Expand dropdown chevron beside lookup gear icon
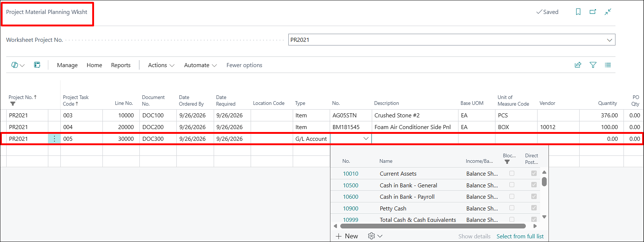The height and width of the screenshot is (242, 644). (x=380, y=236)
